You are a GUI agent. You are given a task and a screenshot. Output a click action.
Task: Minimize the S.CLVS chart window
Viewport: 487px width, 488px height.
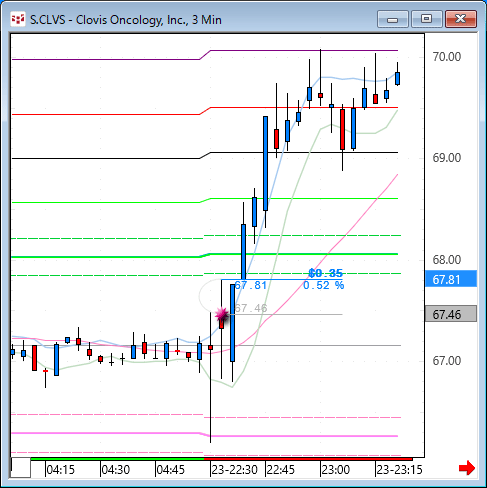393,19
